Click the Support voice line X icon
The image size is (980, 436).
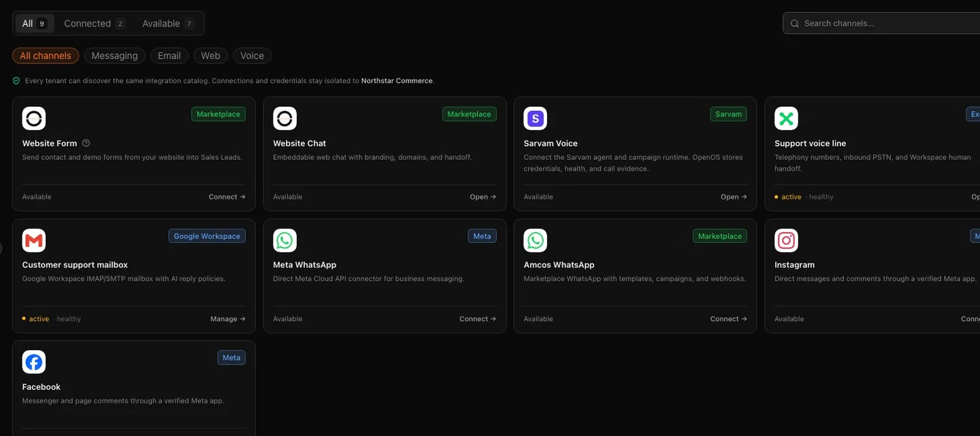click(x=787, y=118)
